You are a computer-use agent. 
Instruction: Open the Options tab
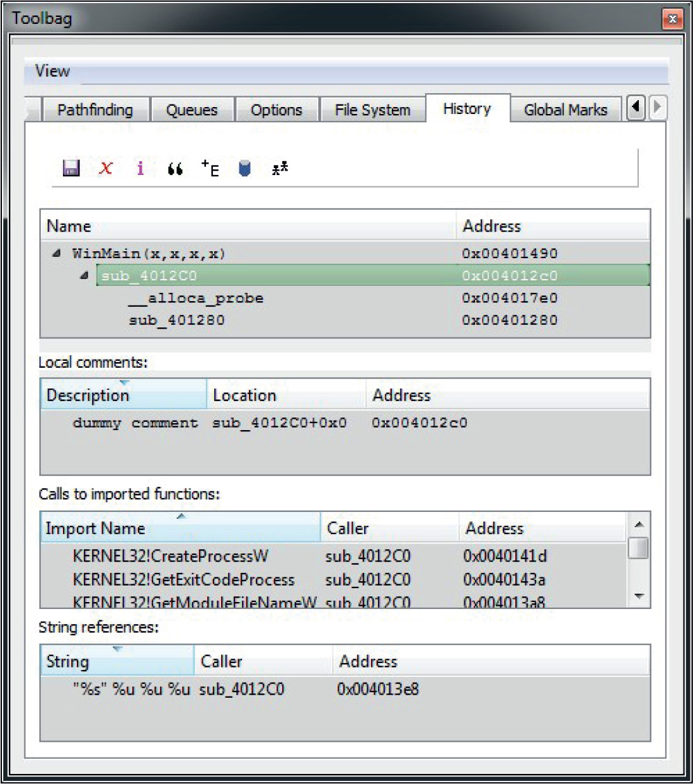[x=277, y=110]
